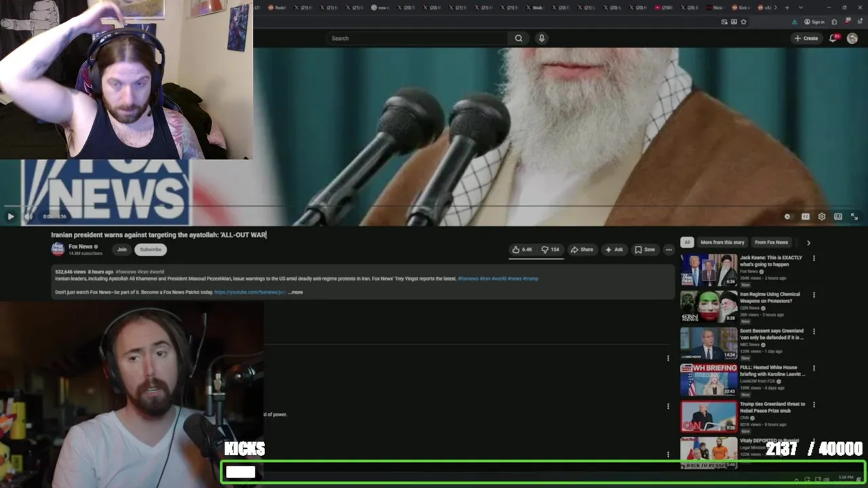The image size is (868, 488).
Task: Switch to the Nicki browser tab
Action: (x=717, y=7)
